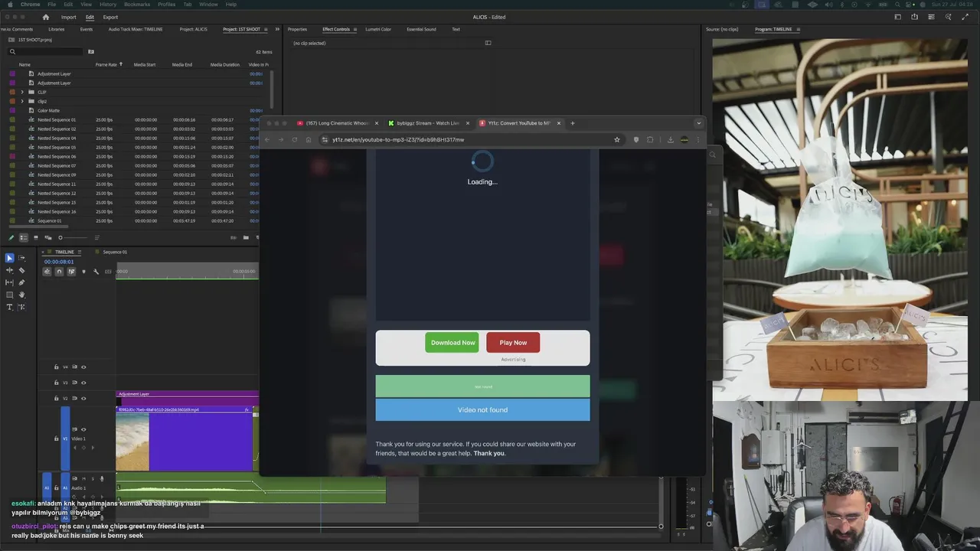Open Chrome downloads icon

click(670, 139)
